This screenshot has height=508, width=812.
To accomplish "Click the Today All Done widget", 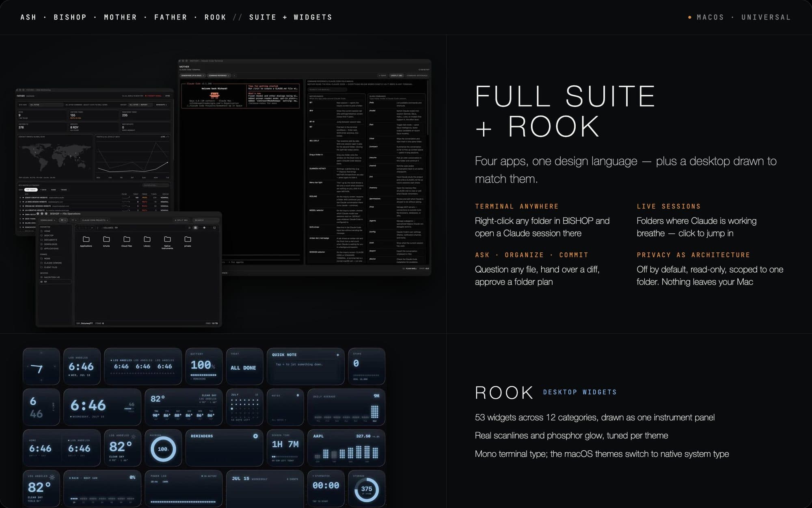I will point(244,367).
